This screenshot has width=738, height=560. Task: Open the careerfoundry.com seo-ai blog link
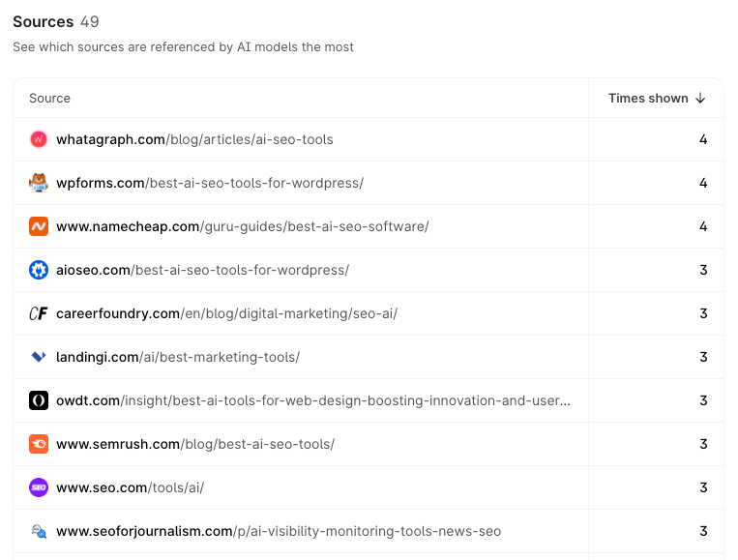pyautogui.click(x=226, y=313)
